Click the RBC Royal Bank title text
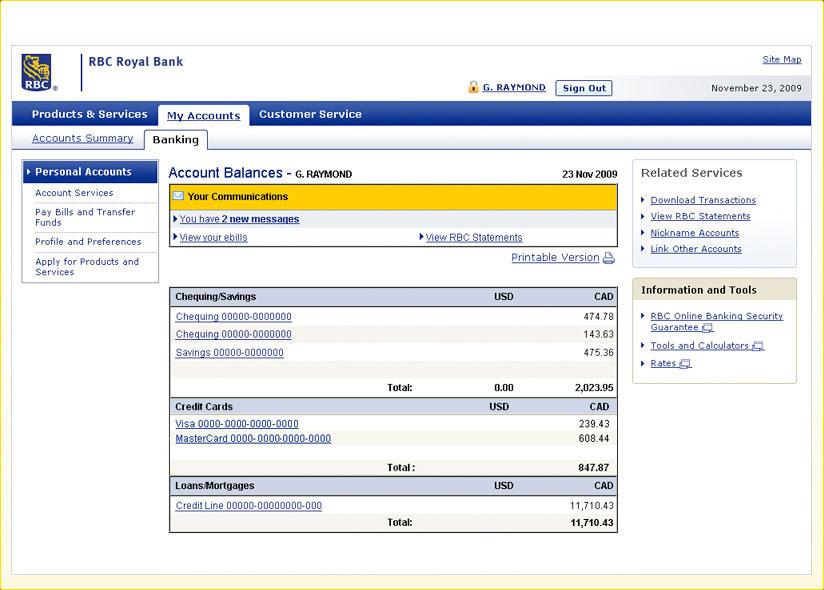 coord(136,61)
